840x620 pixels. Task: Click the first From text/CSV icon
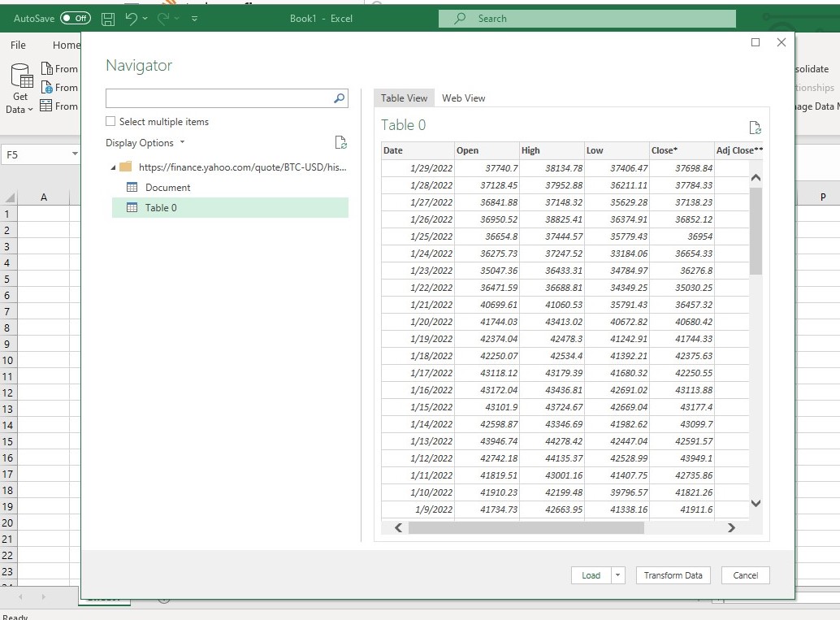point(46,68)
